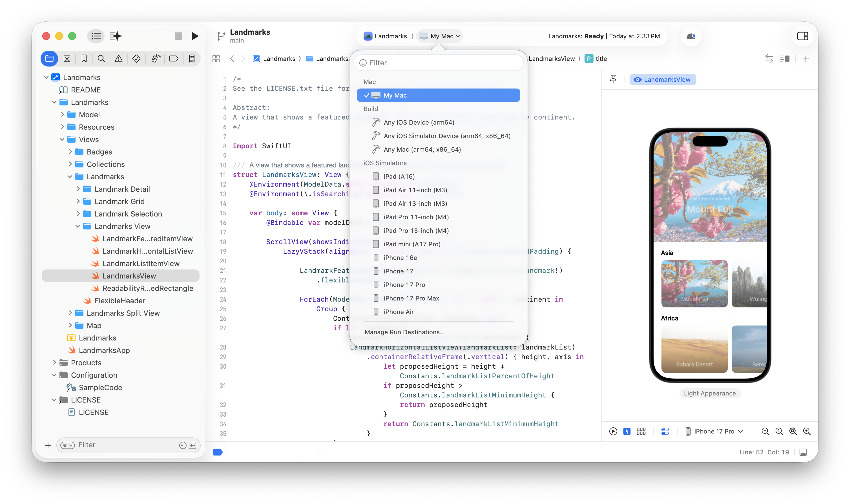Click the Sahara Desert thumbnail in preview
Viewport: 850px width, 504px height.
pos(694,349)
